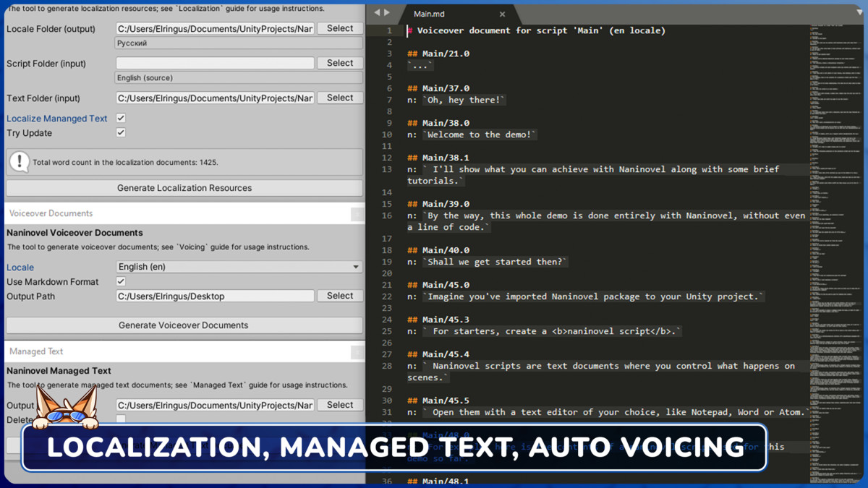The width and height of the screenshot is (868, 488).
Task: Click the line starting 'Open them with a text editor'
Action: (608, 412)
